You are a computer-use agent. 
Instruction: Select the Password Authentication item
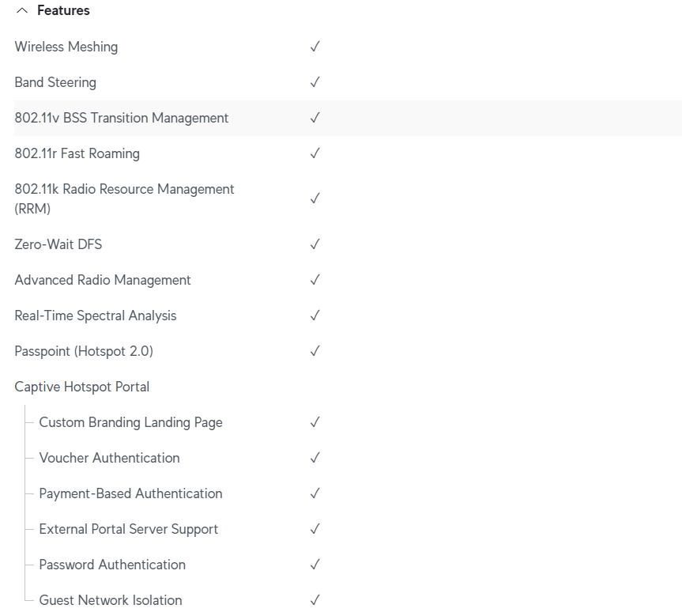coord(112,565)
